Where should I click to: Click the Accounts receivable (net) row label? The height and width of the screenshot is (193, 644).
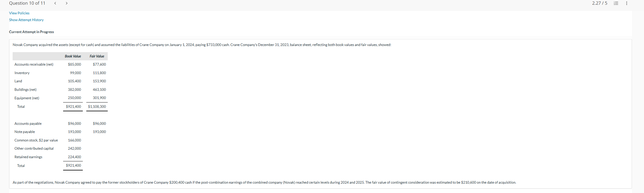click(x=34, y=64)
